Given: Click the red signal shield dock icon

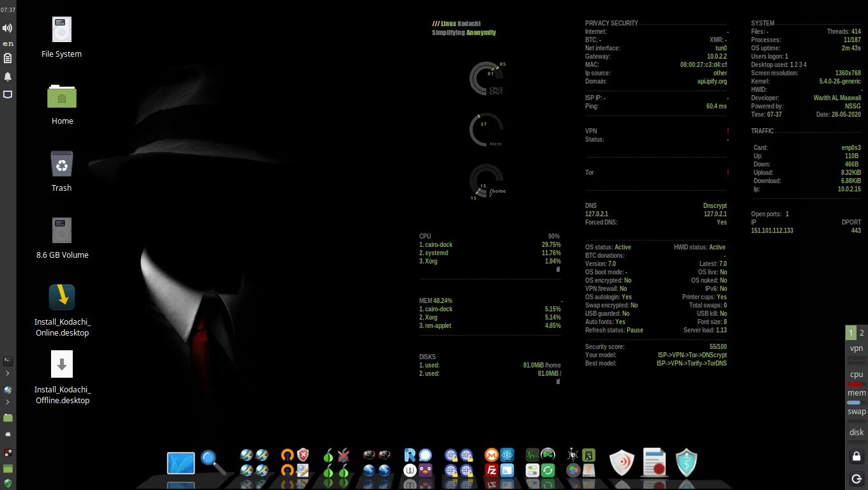Looking at the screenshot, I should [x=622, y=463].
